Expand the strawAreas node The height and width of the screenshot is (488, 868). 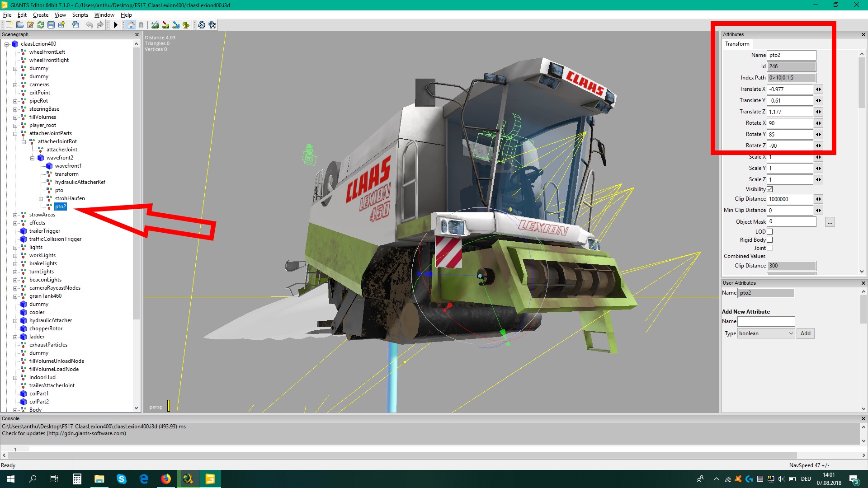15,215
